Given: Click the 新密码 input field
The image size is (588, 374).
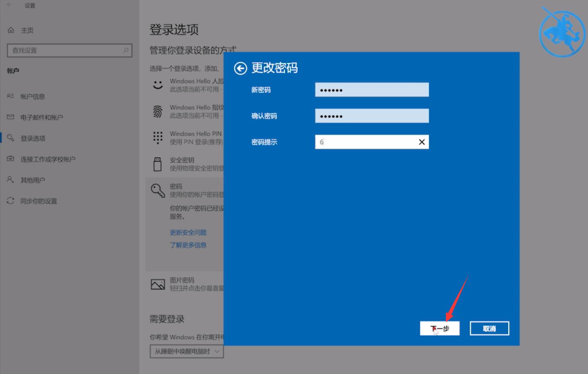Looking at the screenshot, I should tap(372, 90).
